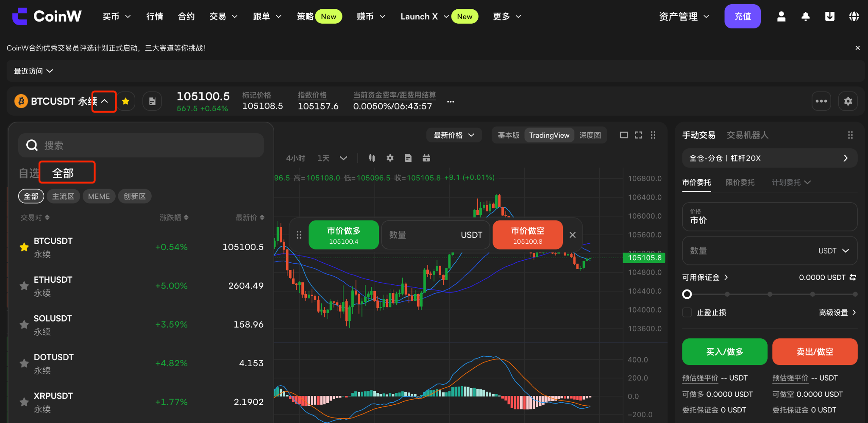Viewport: 868px width, 423px height.
Task: Click the manual trading panel drag dots
Action: point(850,135)
